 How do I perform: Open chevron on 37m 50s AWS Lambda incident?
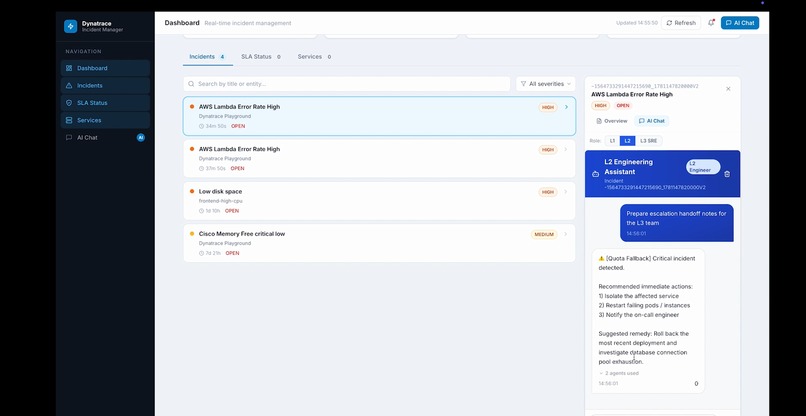tap(566, 150)
